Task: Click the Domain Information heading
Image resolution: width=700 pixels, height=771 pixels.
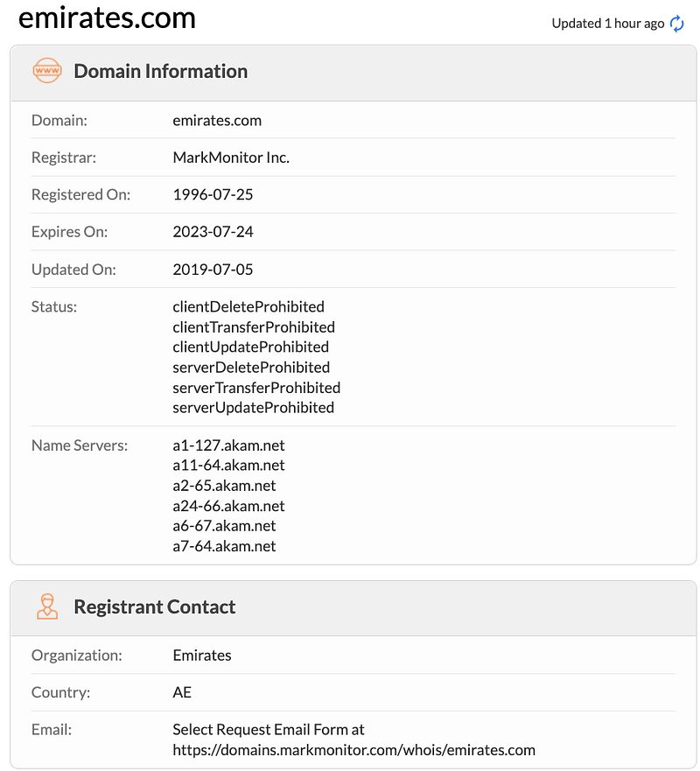Action: (161, 71)
